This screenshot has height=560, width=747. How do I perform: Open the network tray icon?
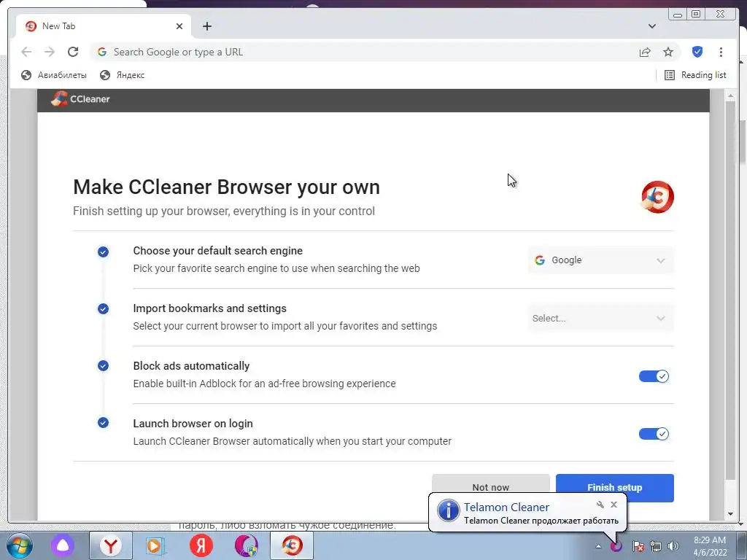coord(656,546)
